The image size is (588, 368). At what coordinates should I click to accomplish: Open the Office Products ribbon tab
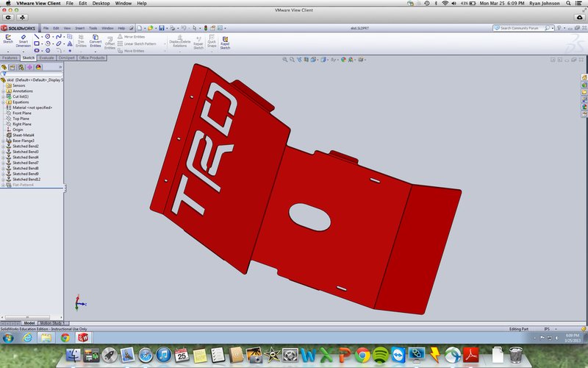coord(92,58)
